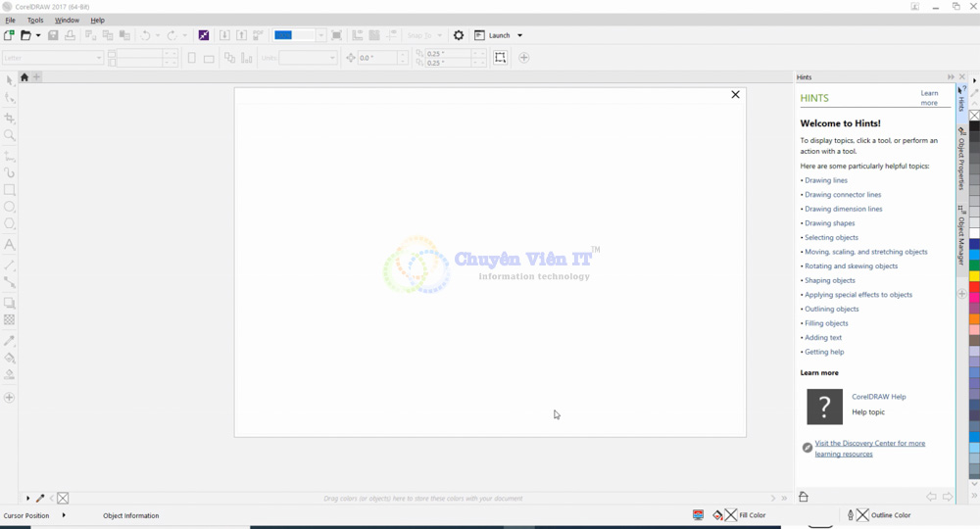Switch to the Object Manager docker tab
The image size is (980, 529).
click(x=961, y=235)
